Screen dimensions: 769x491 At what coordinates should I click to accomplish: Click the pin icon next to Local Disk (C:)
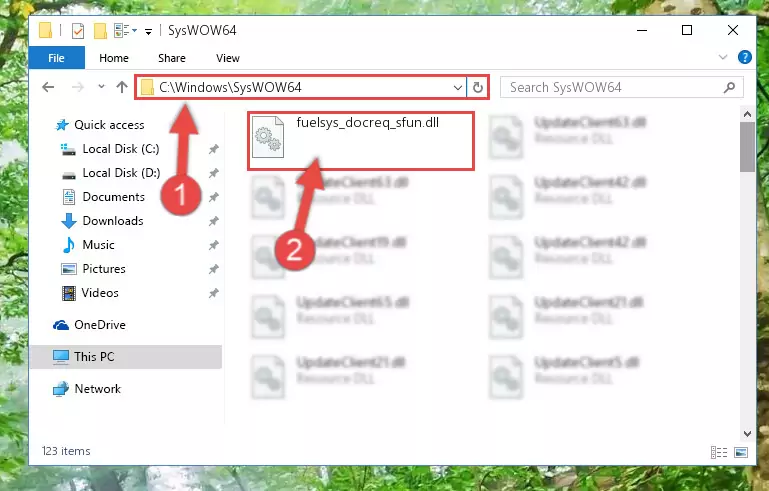213,149
